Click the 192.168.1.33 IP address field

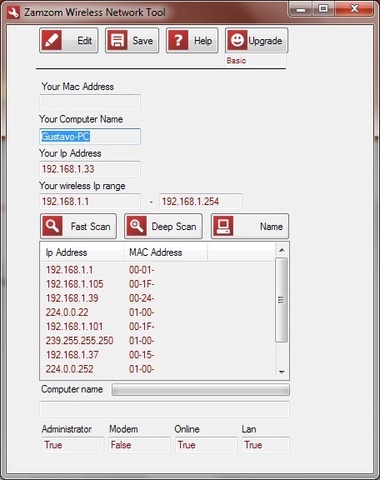pyautogui.click(x=90, y=169)
